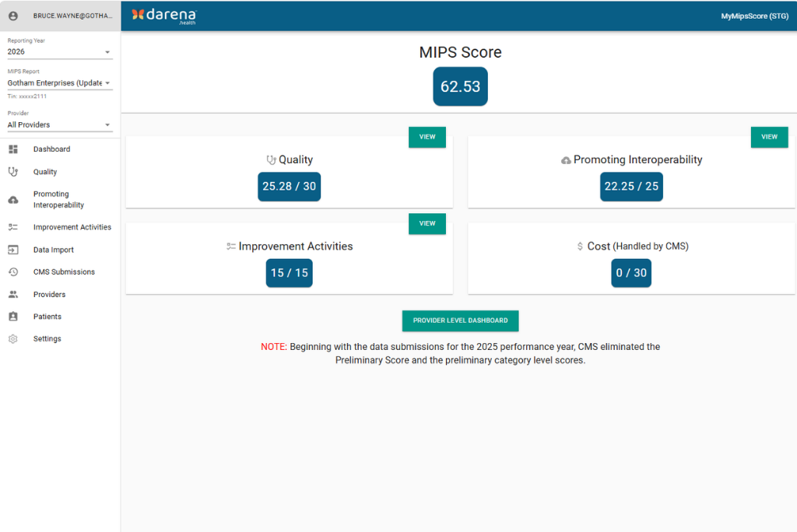Click the 25.28 / 30 Quality score badge
The width and height of the screenshot is (797, 532).
tap(290, 187)
